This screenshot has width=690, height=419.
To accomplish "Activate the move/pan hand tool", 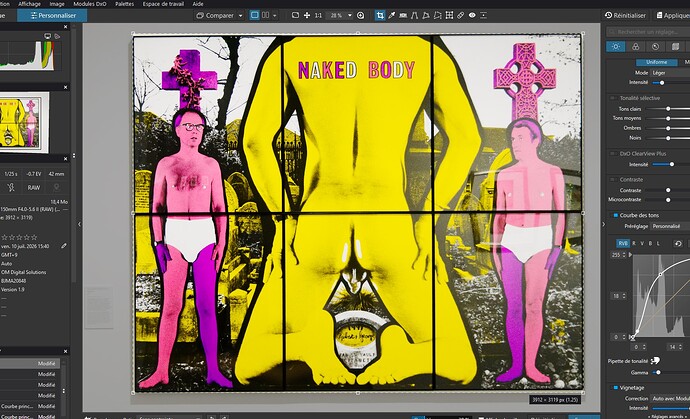I will (307, 15).
